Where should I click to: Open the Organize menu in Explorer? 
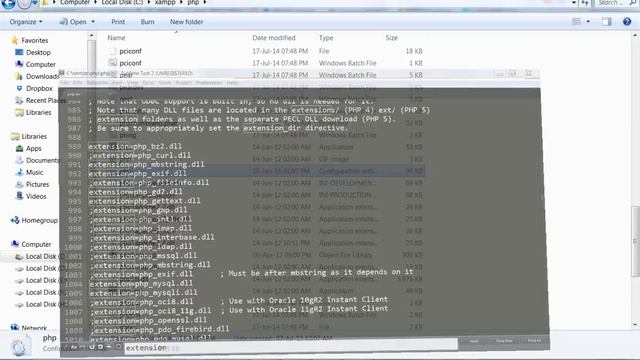26,22
